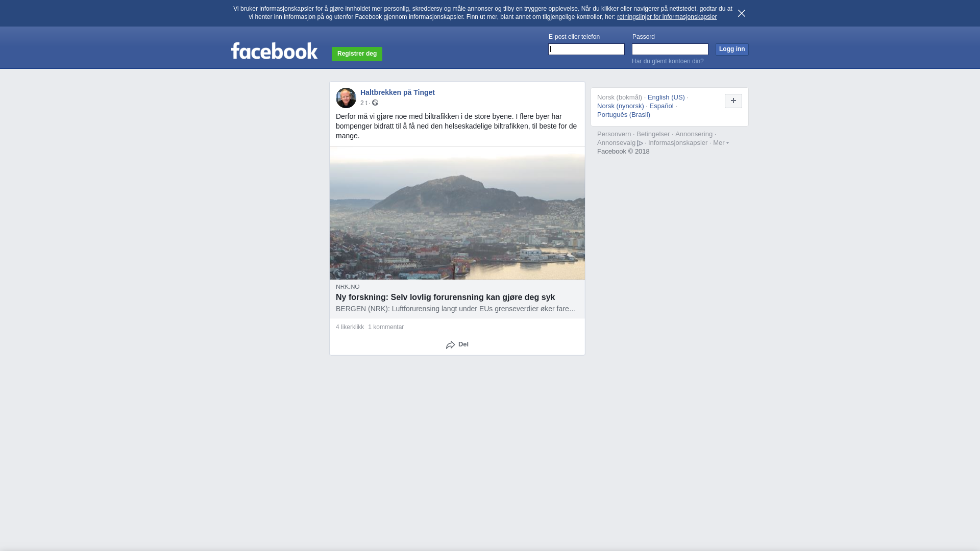The height and width of the screenshot is (551, 980).
Task: Click the Annonsevalg AdChoices triangle icon
Action: (640, 143)
